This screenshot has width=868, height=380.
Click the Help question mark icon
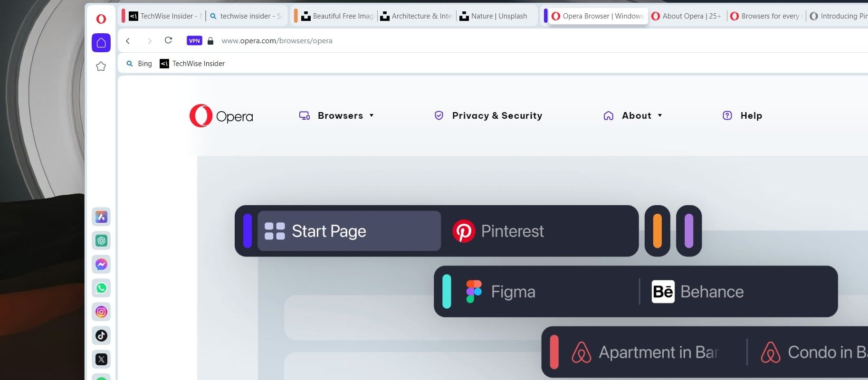pos(727,115)
